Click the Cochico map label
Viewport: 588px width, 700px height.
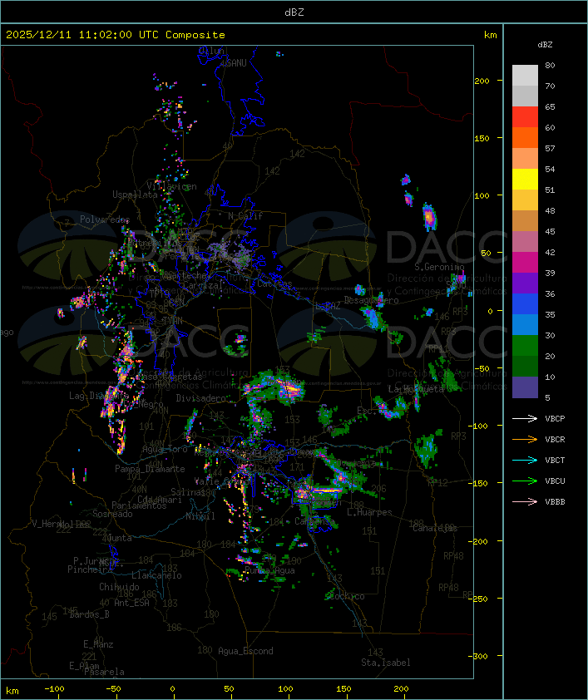(346, 596)
